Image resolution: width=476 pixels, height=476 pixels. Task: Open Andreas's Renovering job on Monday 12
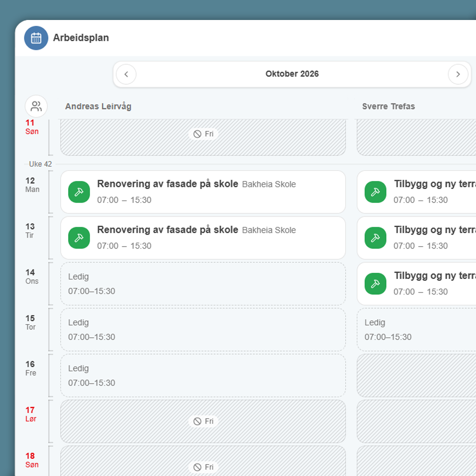(x=203, y=192)
